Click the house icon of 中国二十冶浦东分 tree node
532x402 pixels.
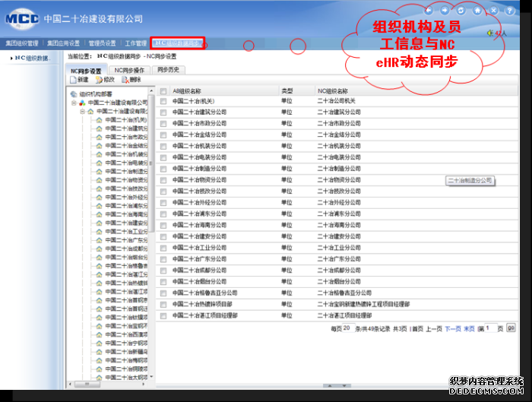pyautogui.click(x=99, y=206)
